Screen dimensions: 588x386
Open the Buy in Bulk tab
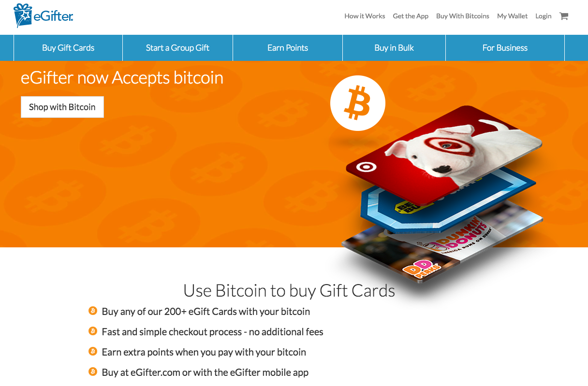394,48
